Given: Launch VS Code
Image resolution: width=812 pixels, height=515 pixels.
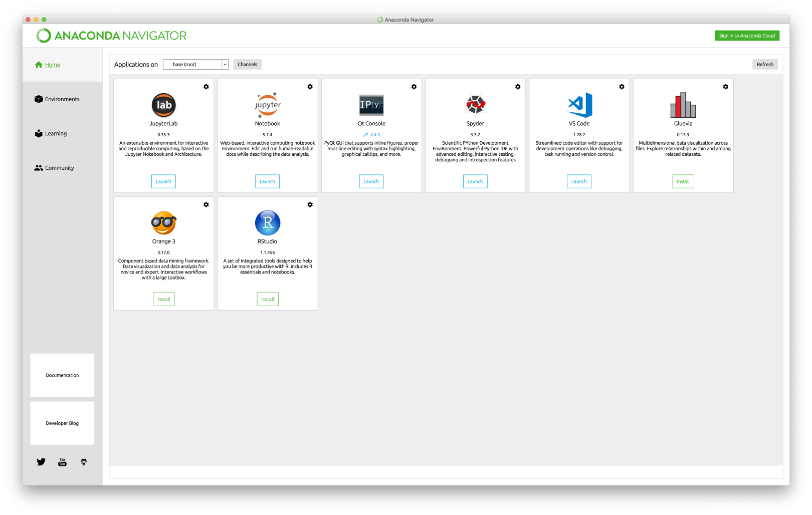Looking at the screenshot, I should [579, 181].
